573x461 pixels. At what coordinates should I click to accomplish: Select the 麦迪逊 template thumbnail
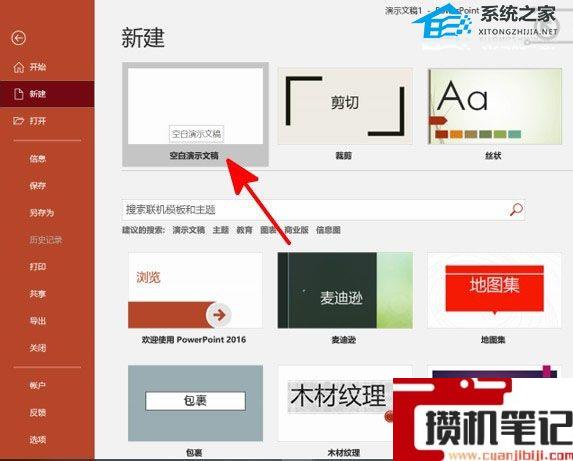pos(345,290)
